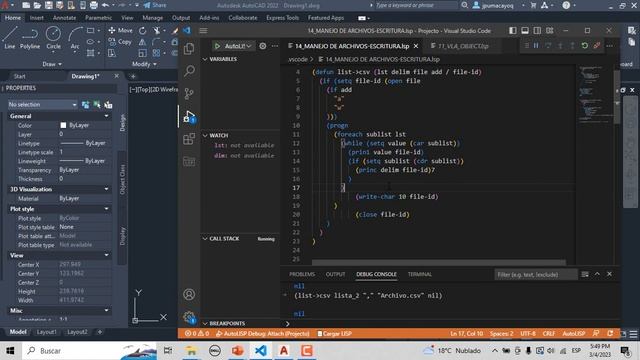Switch to the TERMINAL panel tab
This screenshot has height=360, width=640.
click(420, 274)
